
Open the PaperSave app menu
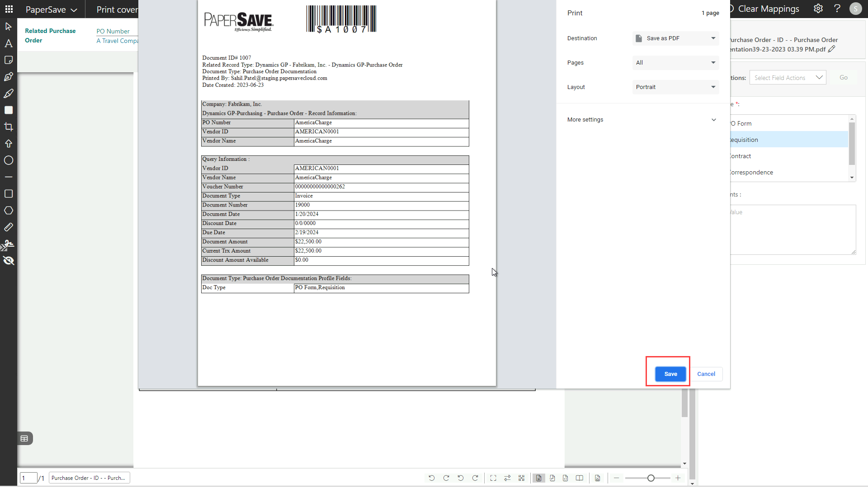click(x=51, y=9)
